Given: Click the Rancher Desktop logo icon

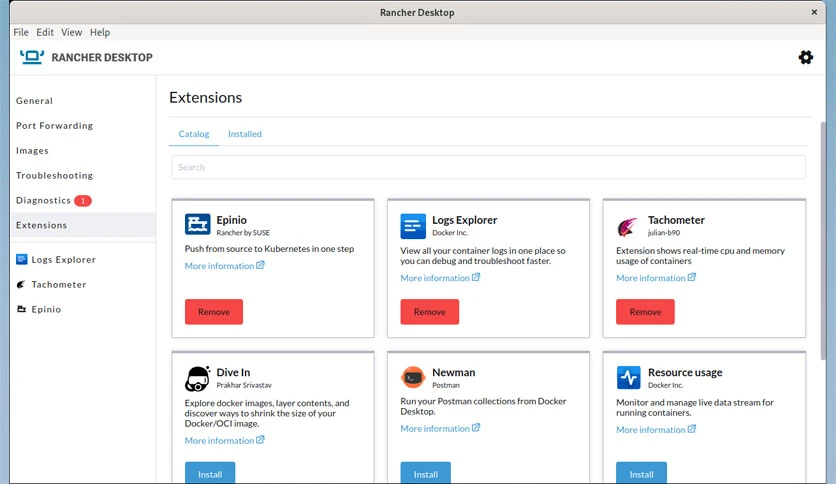Looking at the screenshot, I should tap(32, 57).
